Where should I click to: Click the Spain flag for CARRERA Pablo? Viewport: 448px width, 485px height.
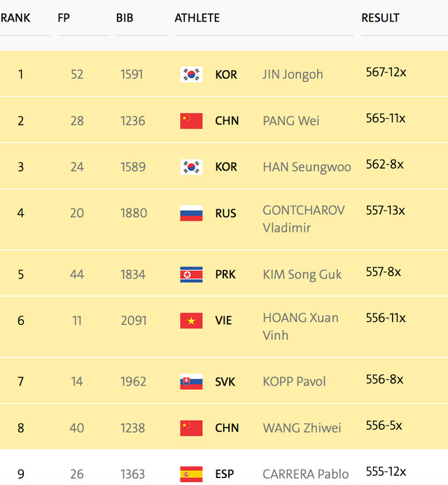191,475
